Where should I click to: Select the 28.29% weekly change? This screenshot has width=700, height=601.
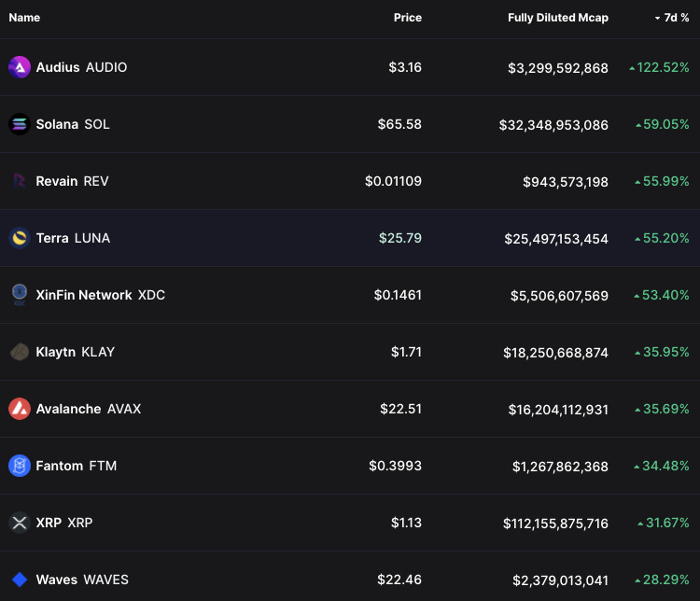point(662,580)
